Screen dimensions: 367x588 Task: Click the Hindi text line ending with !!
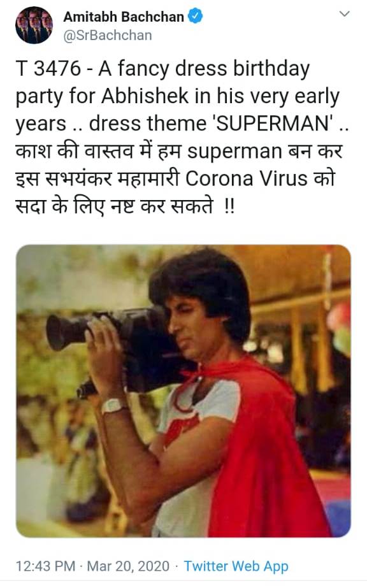pos(126,206)
